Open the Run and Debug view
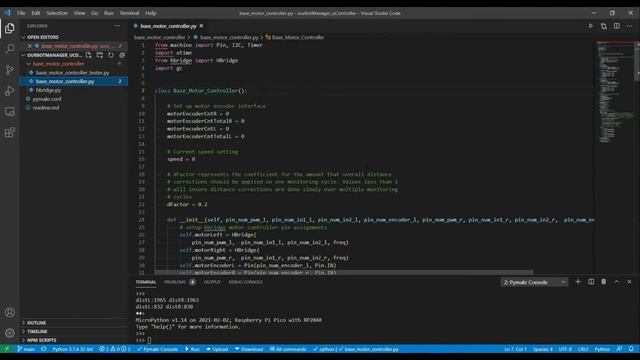Viewport: 640px width, 360px height. point(9,91)
